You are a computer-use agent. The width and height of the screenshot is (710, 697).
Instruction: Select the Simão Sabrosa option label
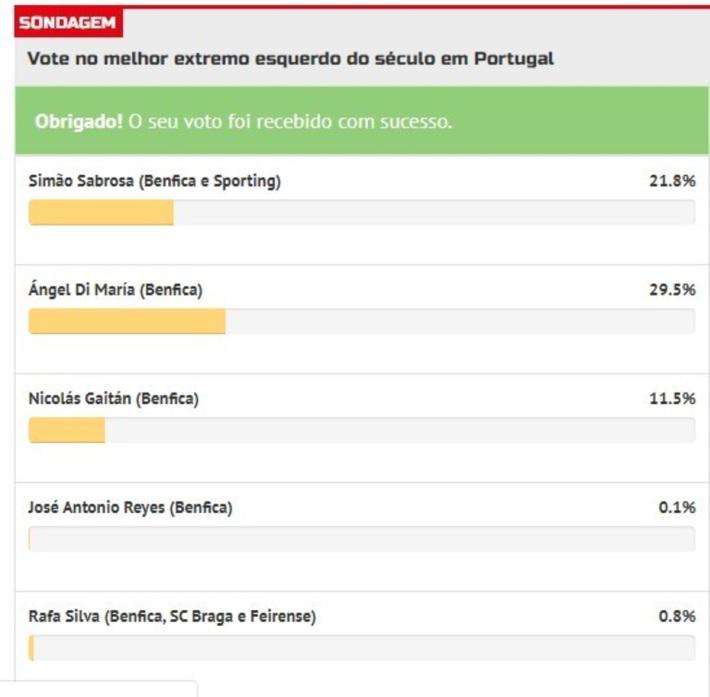[x=154, y=181]
